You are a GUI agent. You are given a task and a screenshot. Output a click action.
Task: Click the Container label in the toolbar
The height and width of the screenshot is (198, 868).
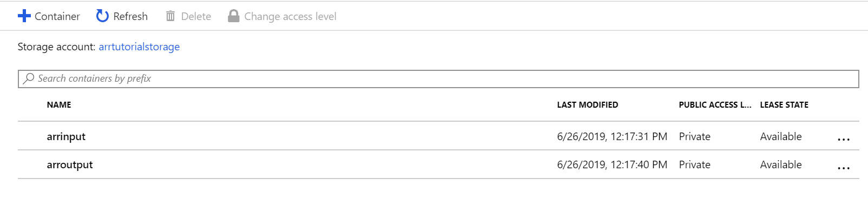pyautogui.click(x=57, y=16)
